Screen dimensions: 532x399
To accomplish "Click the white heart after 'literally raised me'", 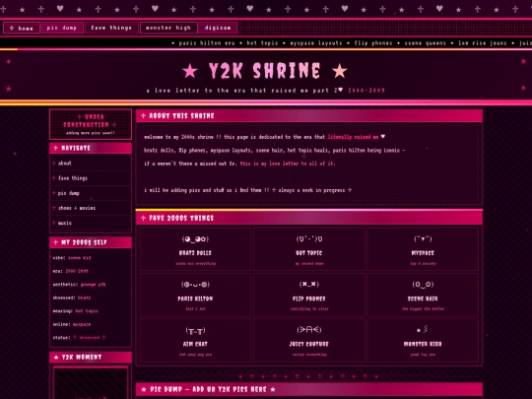I will point(383,137).
